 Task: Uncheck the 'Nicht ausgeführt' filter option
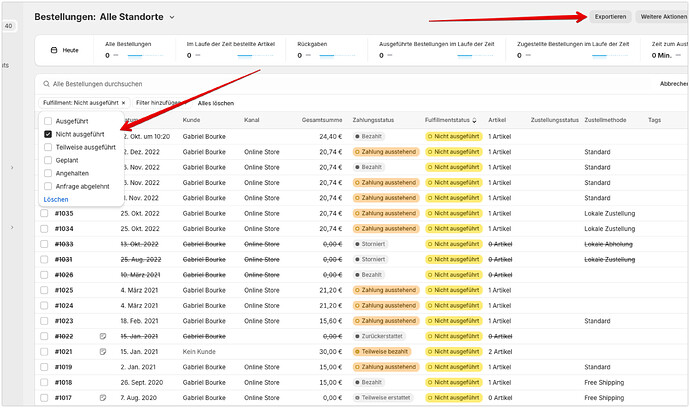(x=48, y=134)
